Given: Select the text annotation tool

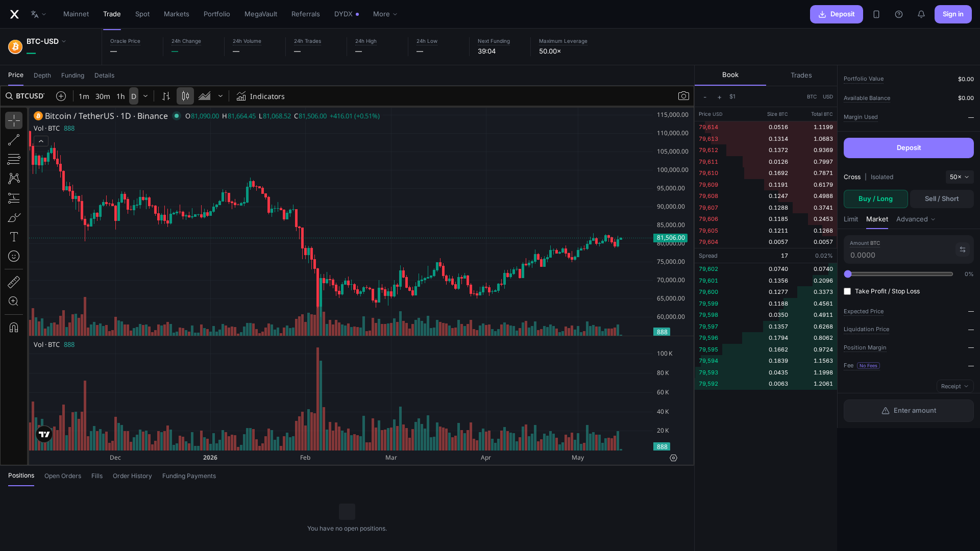Looking at the screenshot, I should click(x=14, y=237).
